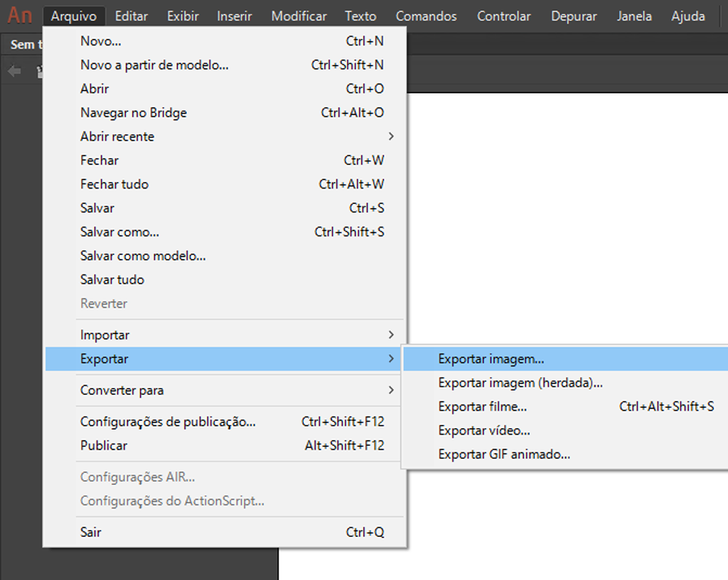The width and height of the screenshot is (728, 580).
Task: Expand the Importar submenu
Action: (x=104, y=334)
